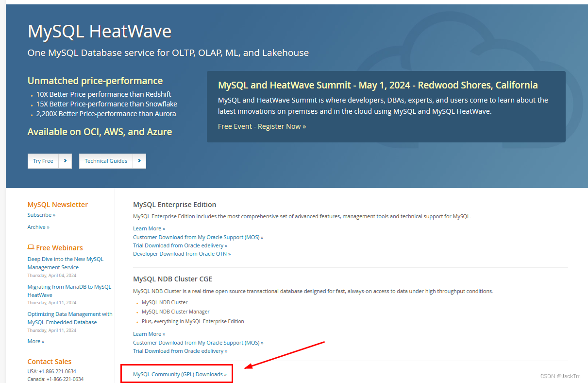Click the Try Free button
588x383 pixels.
point(43,161)
